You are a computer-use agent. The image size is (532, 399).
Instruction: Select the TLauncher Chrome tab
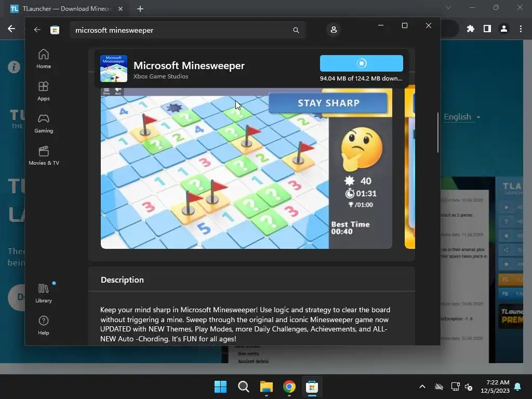(66, 9)
